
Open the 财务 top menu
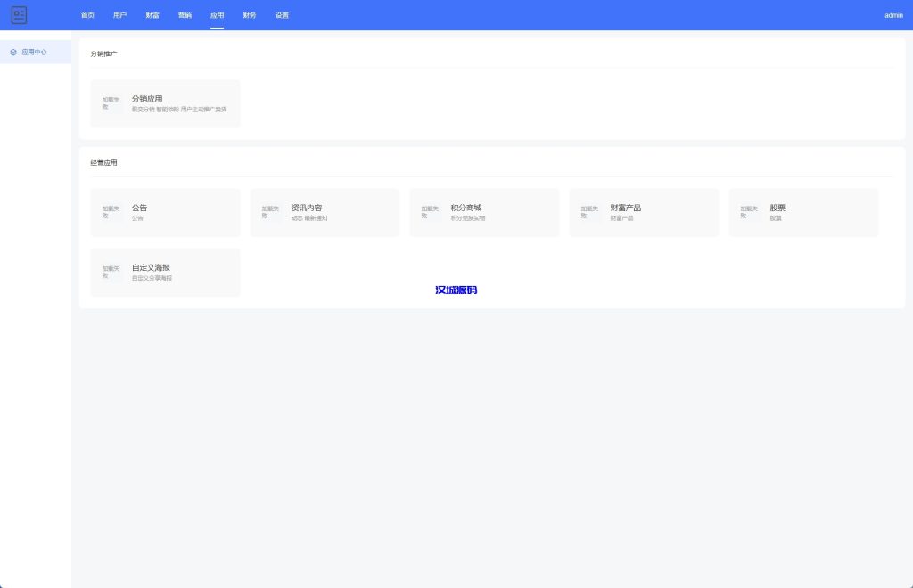(250, 15)
